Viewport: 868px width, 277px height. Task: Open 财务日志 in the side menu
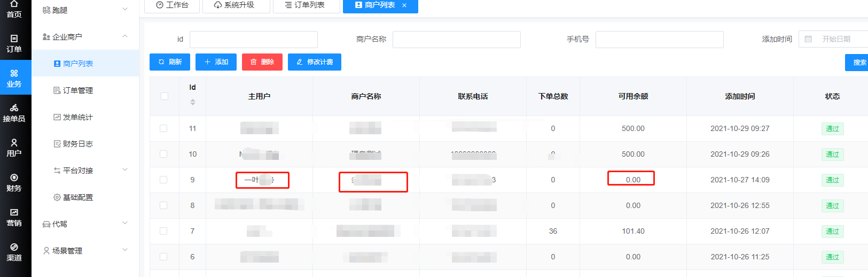85,143
